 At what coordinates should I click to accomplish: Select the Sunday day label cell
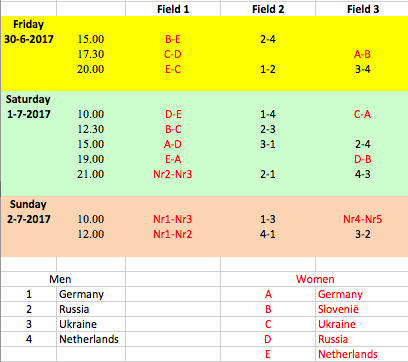pos(29,204)
